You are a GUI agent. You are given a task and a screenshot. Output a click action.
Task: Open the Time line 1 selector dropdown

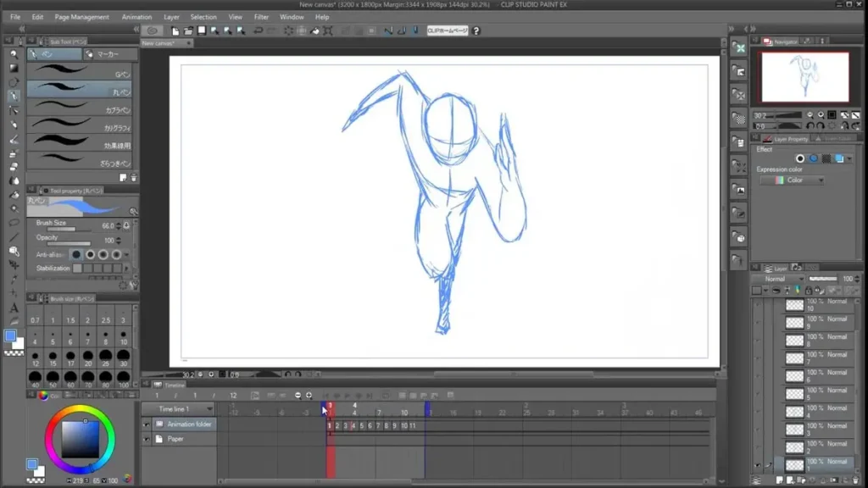pos(209,408)
